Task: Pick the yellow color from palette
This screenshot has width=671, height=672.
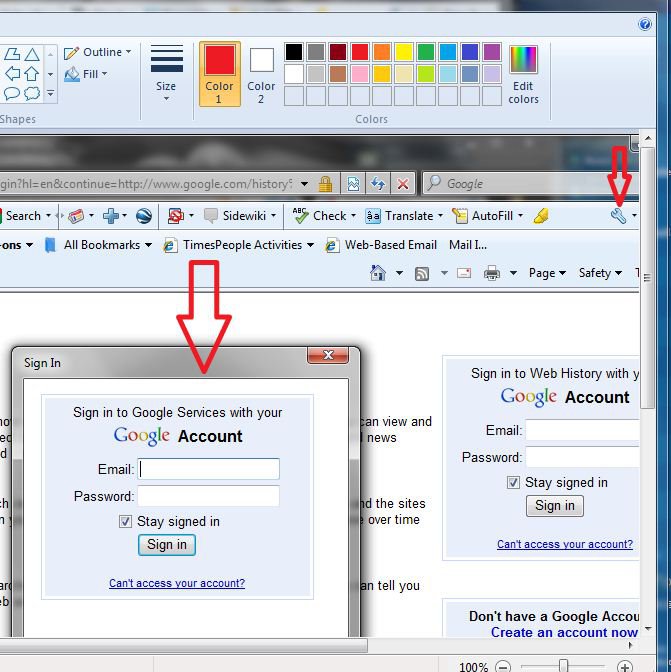Action: point(404,52)
